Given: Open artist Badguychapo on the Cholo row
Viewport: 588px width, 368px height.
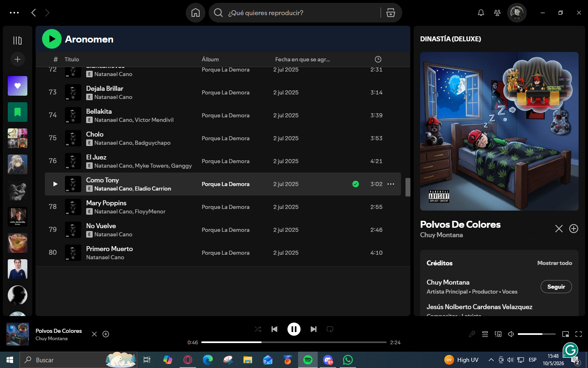Looking at the screenshot, I should click(153, 143).
